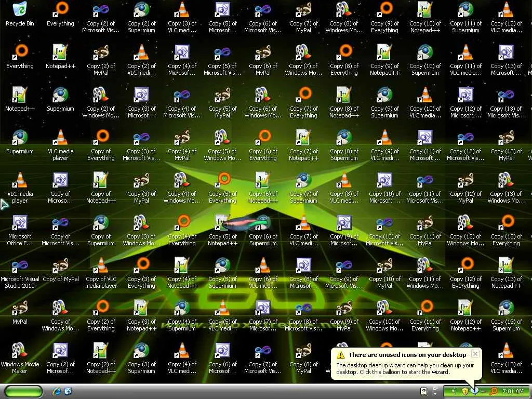Viewport: 532px width, 399px height.
Task: Select Copy (3) of Windows Mo… icon
Action: 141,230
